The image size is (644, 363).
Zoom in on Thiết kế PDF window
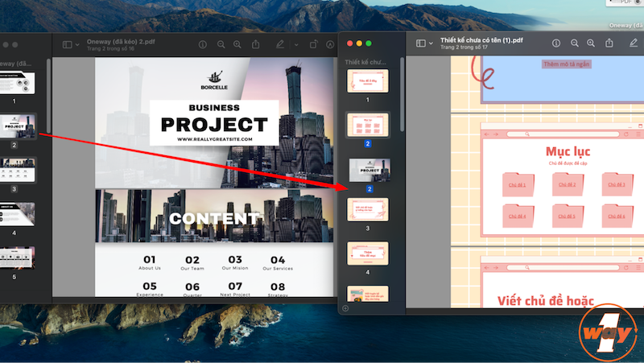pyautogui.click(x=591, y=43)
